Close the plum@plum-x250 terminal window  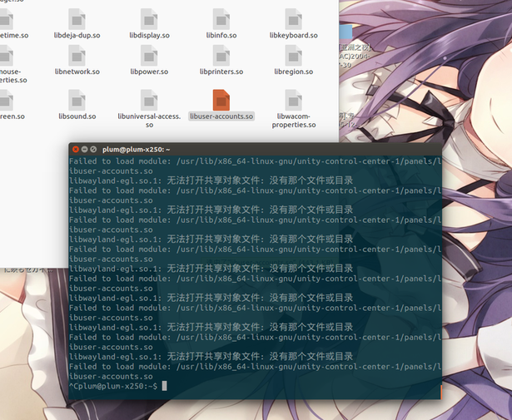(76, 150)
